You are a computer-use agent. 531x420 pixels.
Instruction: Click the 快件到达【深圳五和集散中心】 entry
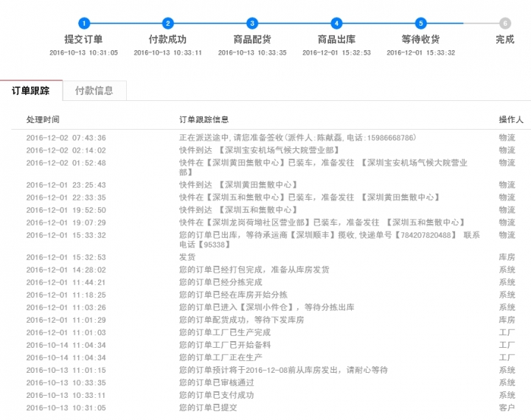tap(238, 210)
